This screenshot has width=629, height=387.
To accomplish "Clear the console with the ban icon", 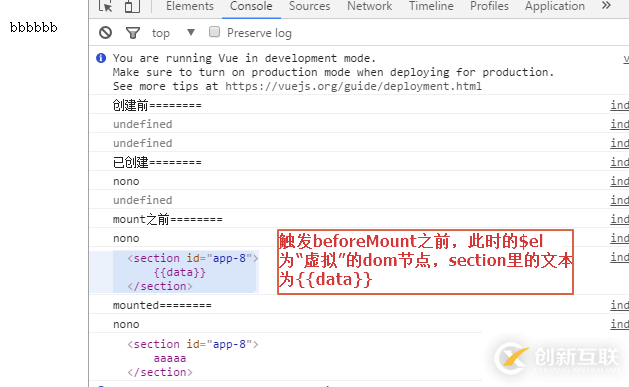I will 106,32.
